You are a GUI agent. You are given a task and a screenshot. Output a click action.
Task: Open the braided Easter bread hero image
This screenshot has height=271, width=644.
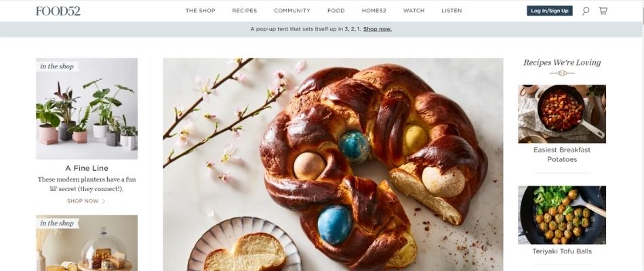point(333,164)
